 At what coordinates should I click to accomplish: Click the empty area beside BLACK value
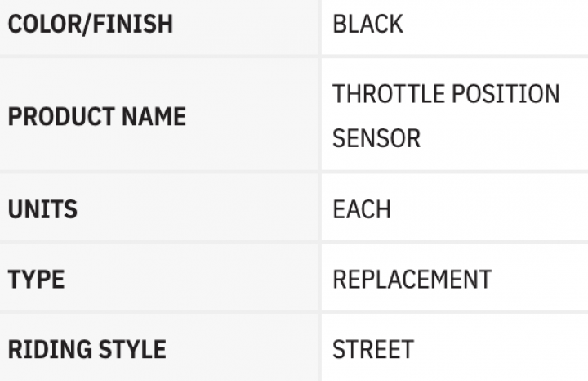495,27
